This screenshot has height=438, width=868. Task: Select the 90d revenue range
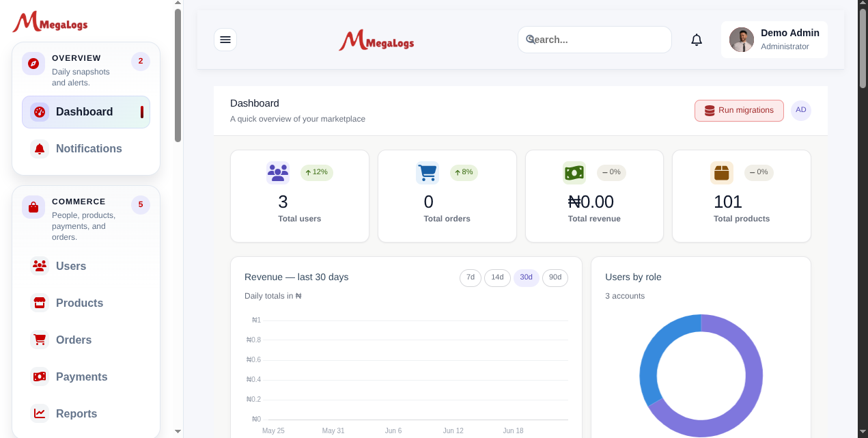coord(555,278)
